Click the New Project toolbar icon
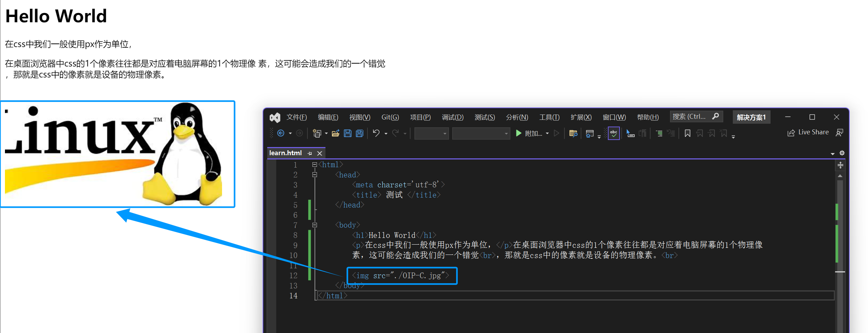 click(317, 133)
